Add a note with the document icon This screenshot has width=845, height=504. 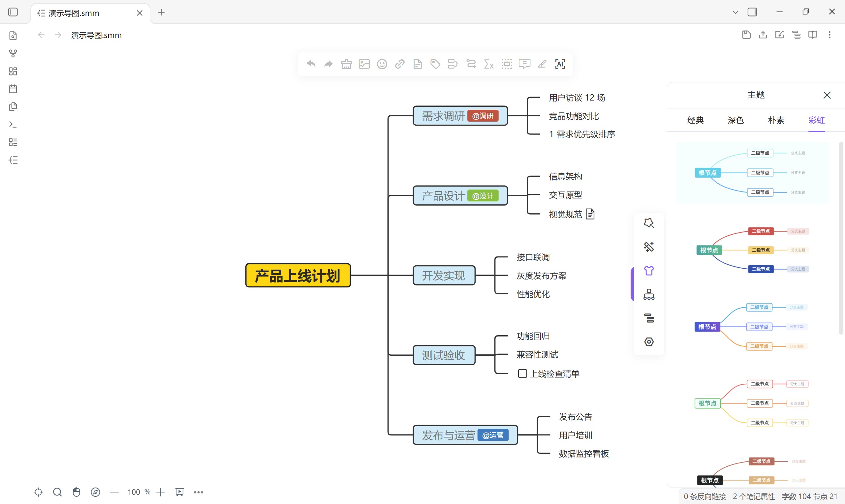point(418,64)
